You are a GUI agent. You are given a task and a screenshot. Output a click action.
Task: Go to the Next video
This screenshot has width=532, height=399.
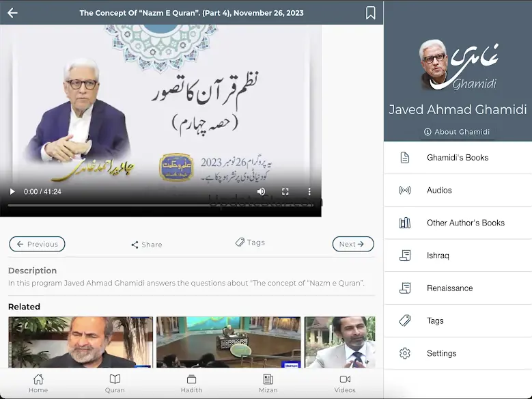[x=353, y=244]
